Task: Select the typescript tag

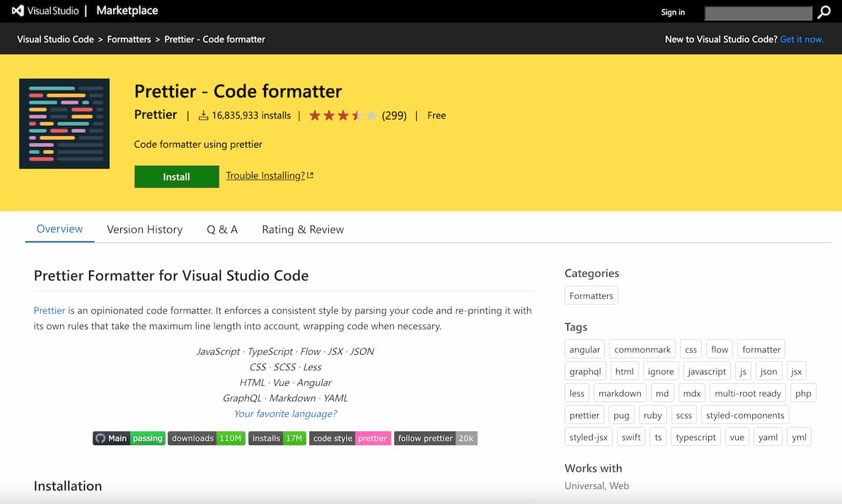Action: tap(696, 438)
